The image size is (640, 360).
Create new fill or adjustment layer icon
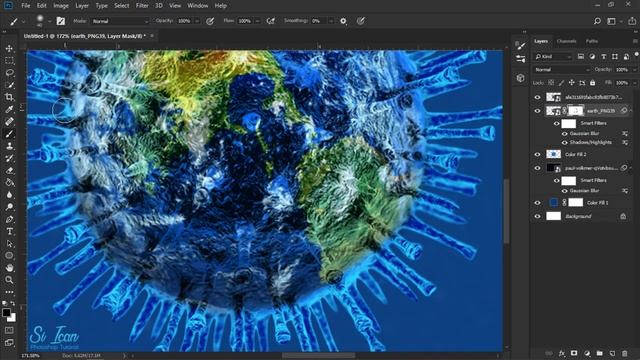tap(587, 353)
